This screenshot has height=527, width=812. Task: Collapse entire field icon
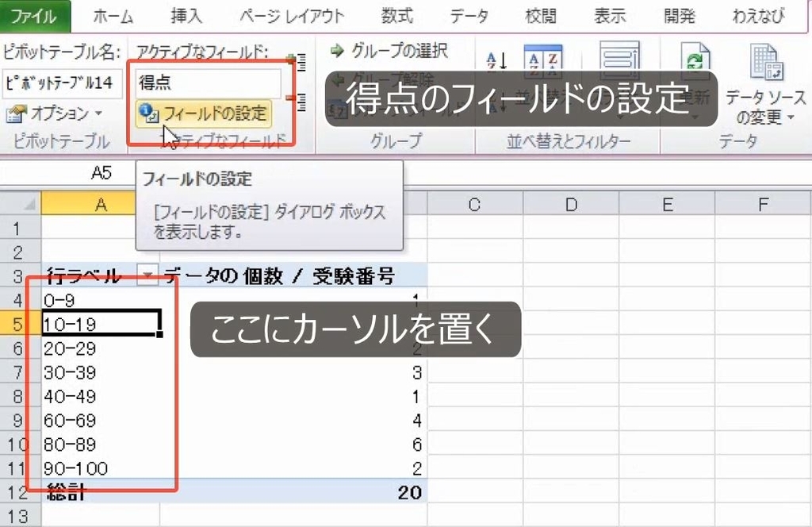(297, 101)
